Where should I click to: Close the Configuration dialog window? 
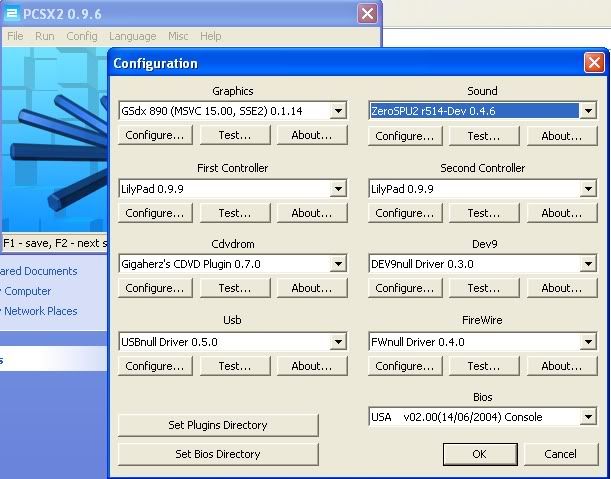pyautogui.click(x=594, y=62)
